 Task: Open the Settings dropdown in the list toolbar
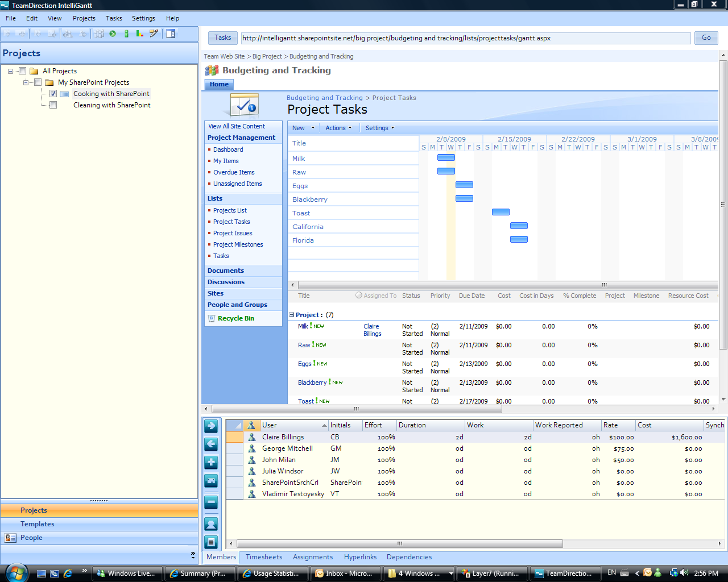(380, 128)
